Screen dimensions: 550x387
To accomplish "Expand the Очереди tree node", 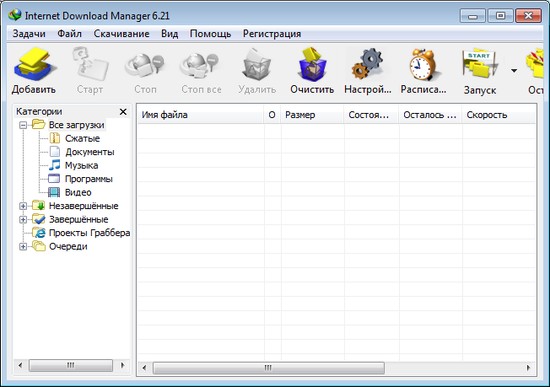I will click(23, 247).
